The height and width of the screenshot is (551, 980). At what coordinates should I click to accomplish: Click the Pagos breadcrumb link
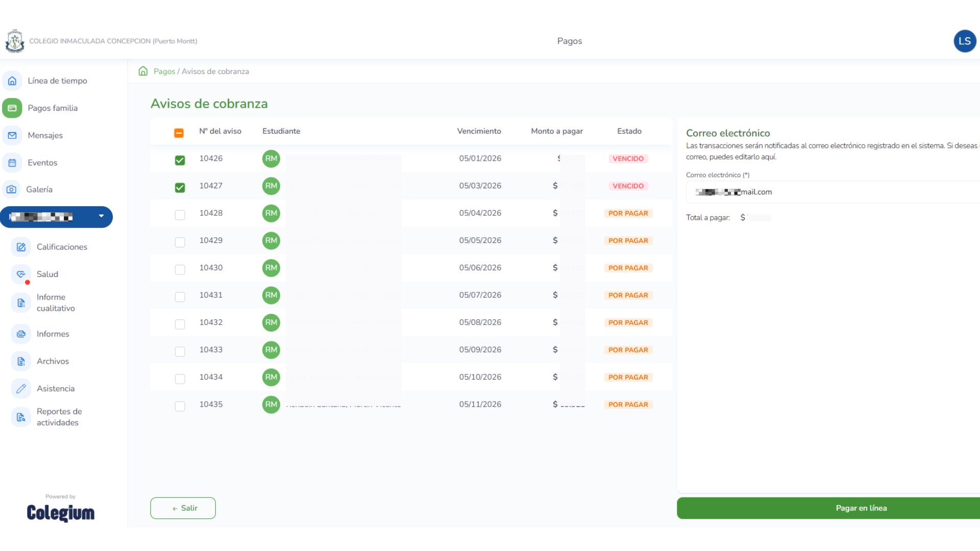(x=164, y=71)
